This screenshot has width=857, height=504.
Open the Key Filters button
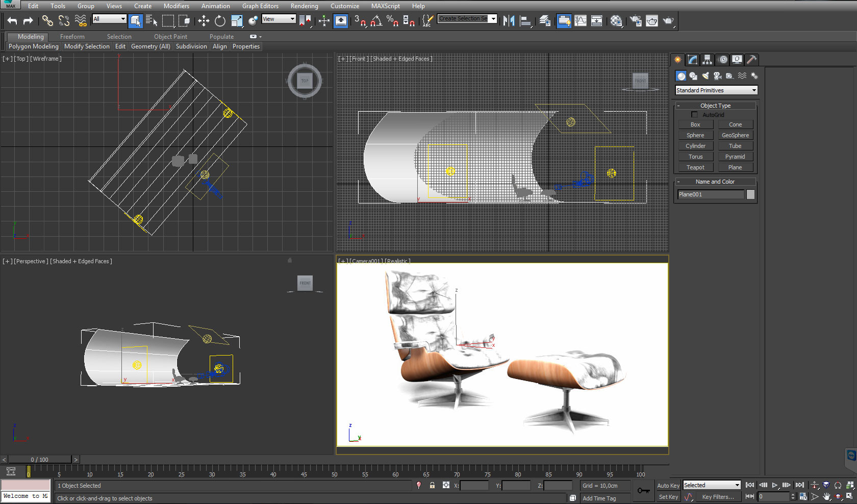click(718, 497)
